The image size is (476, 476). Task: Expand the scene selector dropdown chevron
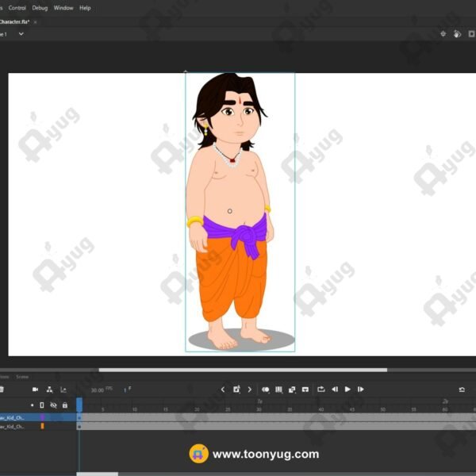pos(21,34)
